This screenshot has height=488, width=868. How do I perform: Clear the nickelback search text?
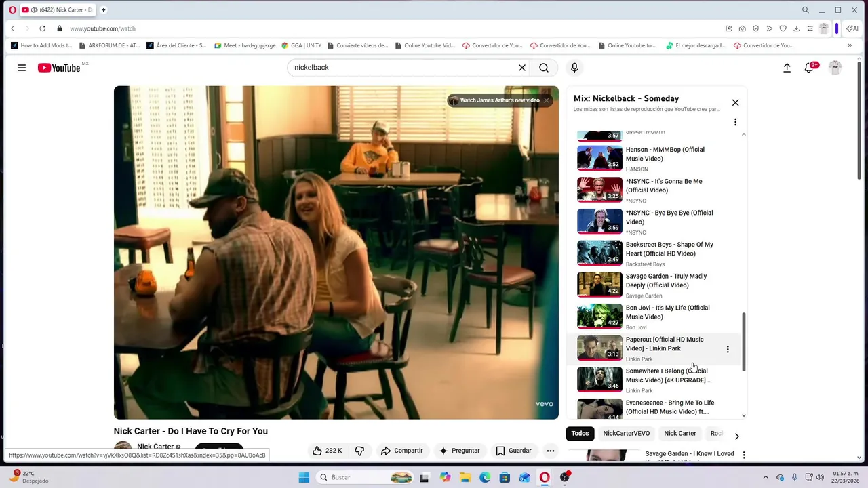pyautogui.click(x=522, y=68)
